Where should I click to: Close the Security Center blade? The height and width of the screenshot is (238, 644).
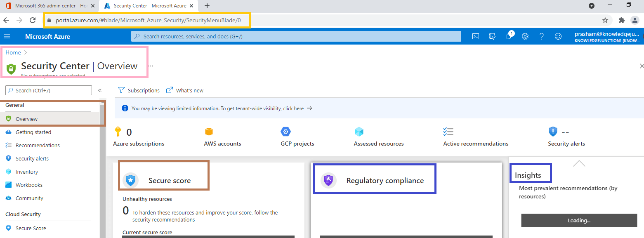click(x=642, y=66)
